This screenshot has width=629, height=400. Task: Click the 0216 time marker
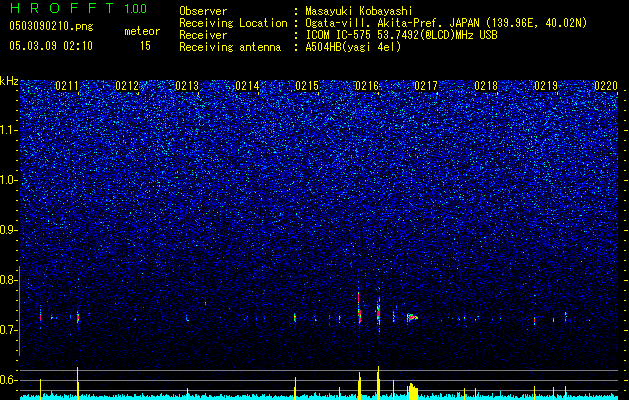coord(367,86)
